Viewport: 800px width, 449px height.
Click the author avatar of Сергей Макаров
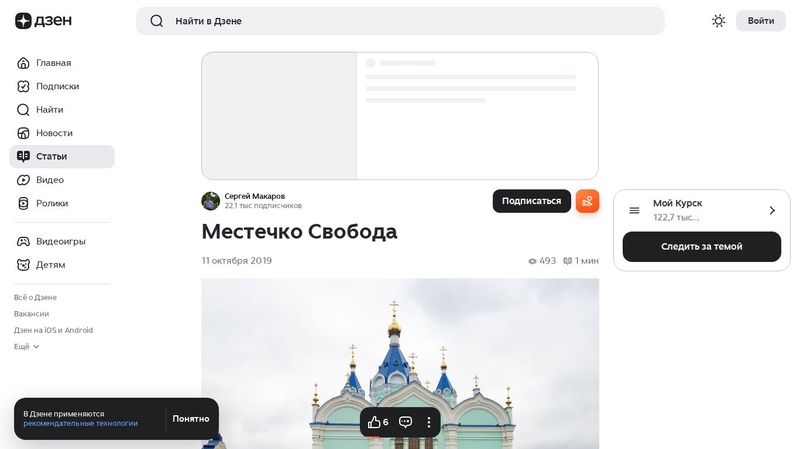point(211,201)
